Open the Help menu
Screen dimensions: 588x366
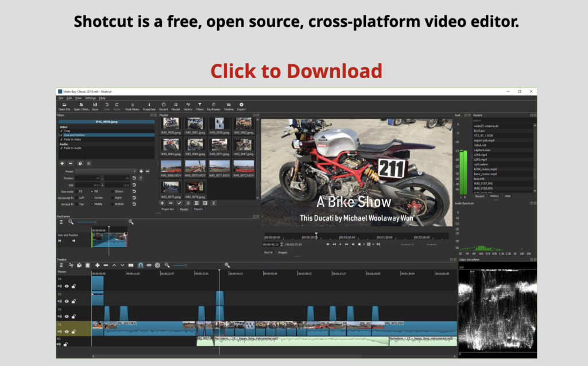[x=102, y=98]
